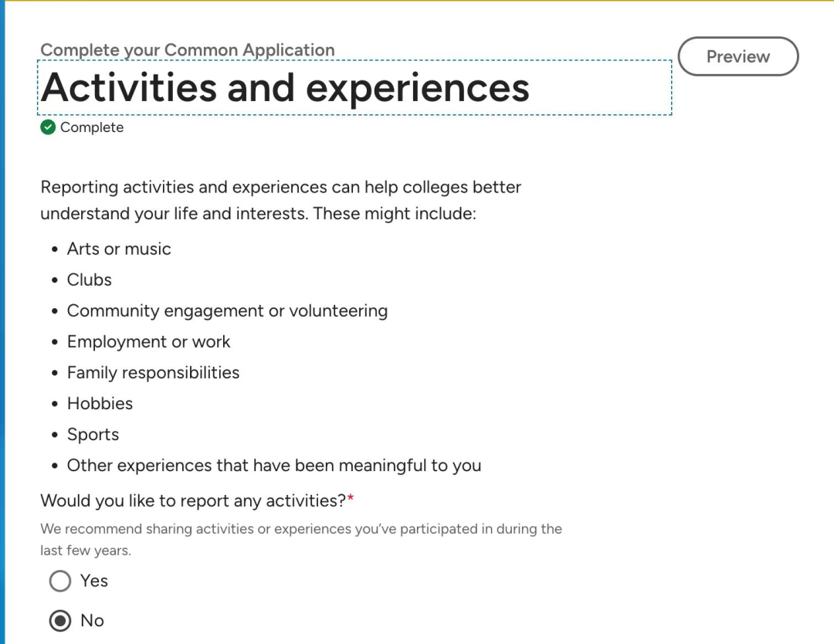Click the Hobbies list item
This screenshot has height=644, width=834.
click(x=100, y=404)
